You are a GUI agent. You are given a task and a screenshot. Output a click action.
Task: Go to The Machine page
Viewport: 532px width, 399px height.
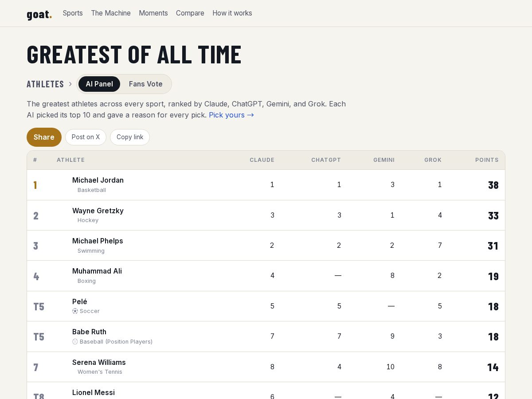[x=111, y=13]
